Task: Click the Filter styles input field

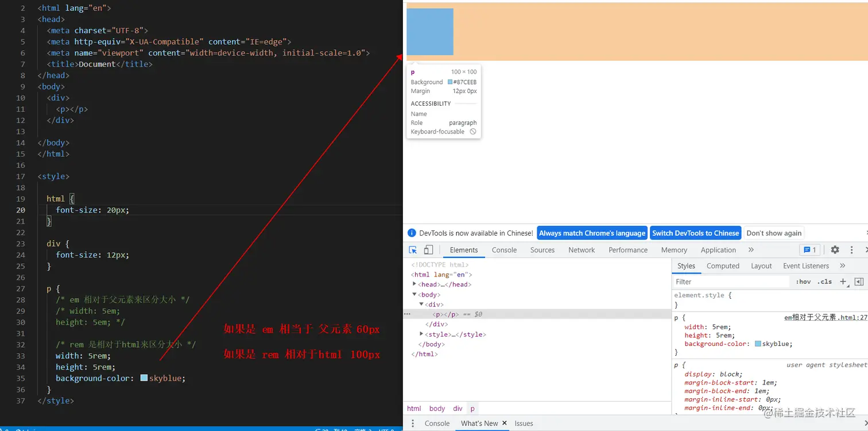Action: (x=731, y=282)
